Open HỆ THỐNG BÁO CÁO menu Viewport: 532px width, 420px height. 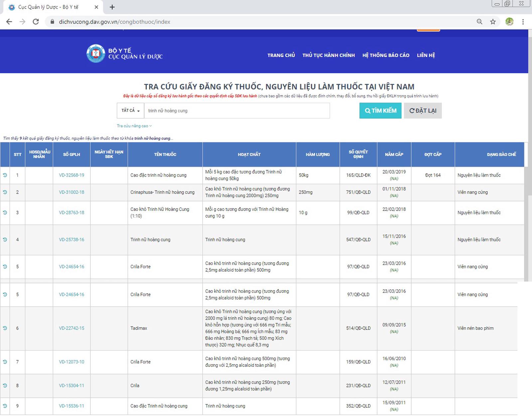pos(386,55)
